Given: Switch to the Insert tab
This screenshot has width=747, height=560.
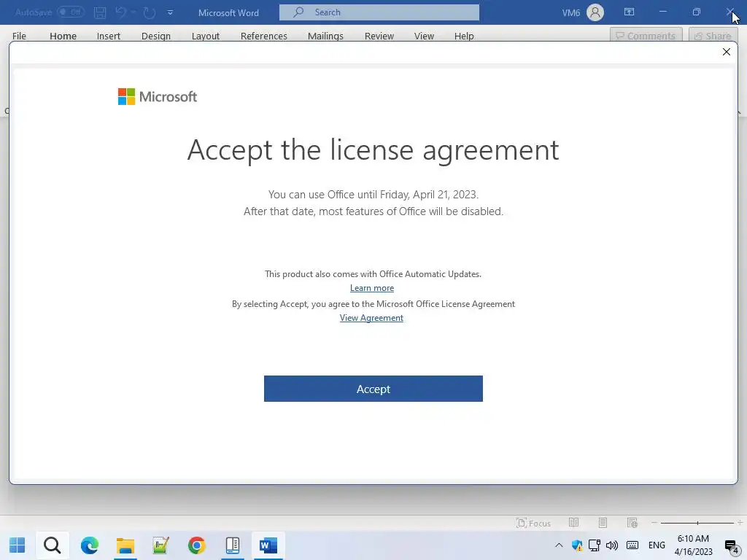Looking at the screenshot, I should pyautogui.click(x=109, y=36).
